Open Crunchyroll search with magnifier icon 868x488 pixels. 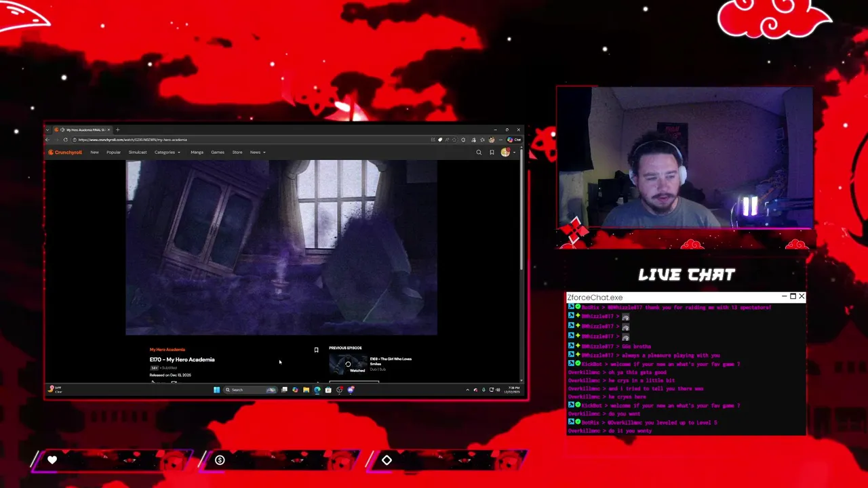pyautogui.click(x=479, y=152)
